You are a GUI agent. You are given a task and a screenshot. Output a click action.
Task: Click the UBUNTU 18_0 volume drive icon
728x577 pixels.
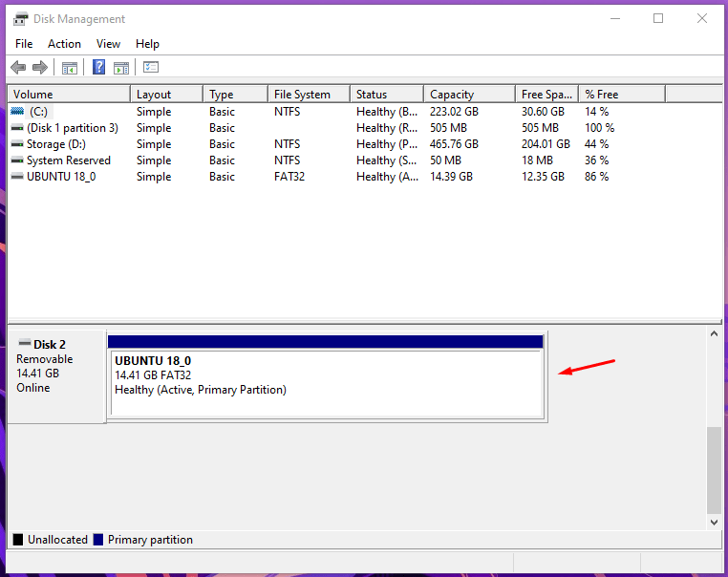click(x=17, y=177)
